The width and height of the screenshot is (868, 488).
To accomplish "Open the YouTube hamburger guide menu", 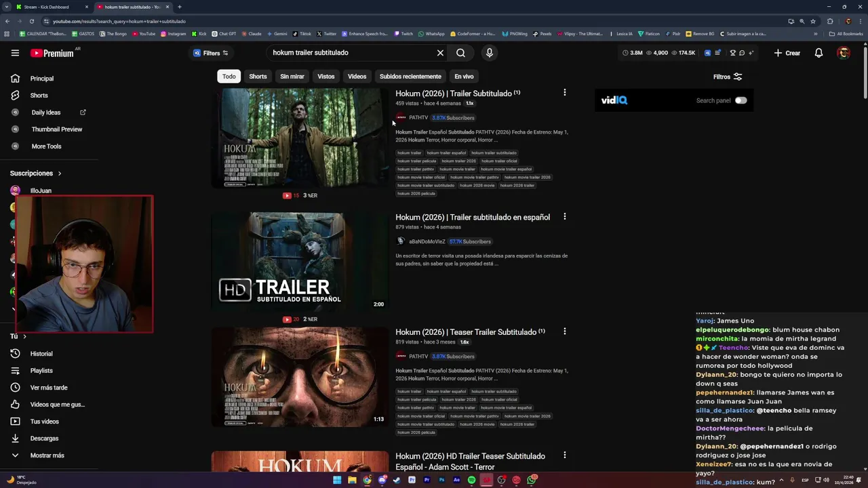I will pyautogui.click(x=15, y=53).
